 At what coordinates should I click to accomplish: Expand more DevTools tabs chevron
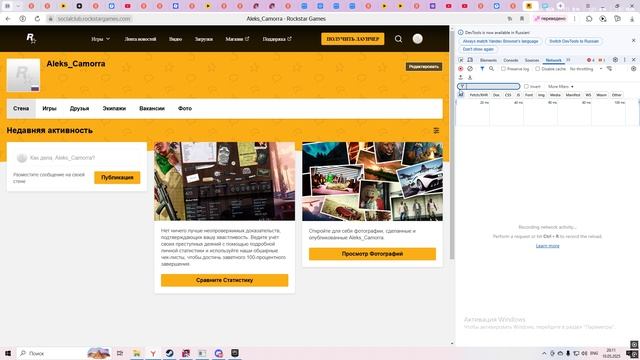[568, 60]
